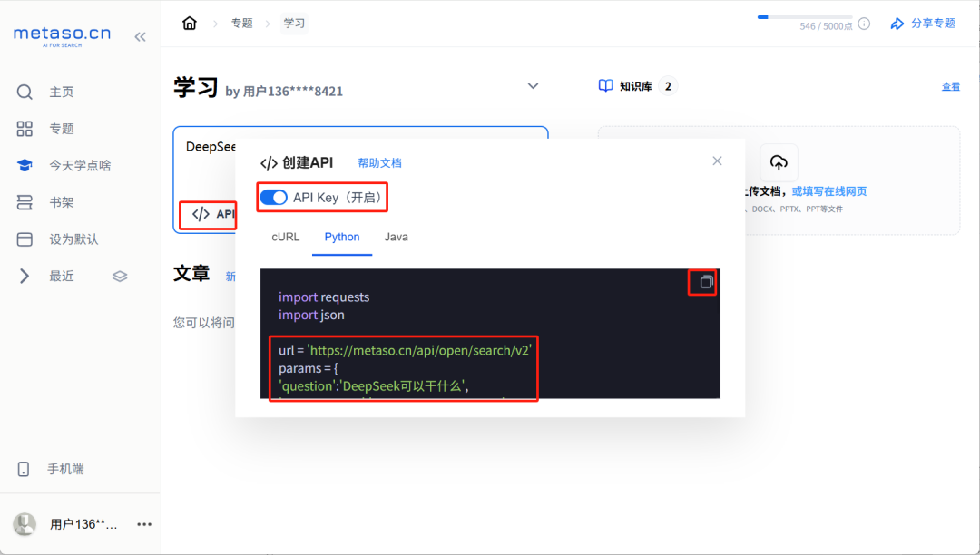Click the points info circle icon

coord(864,24)
